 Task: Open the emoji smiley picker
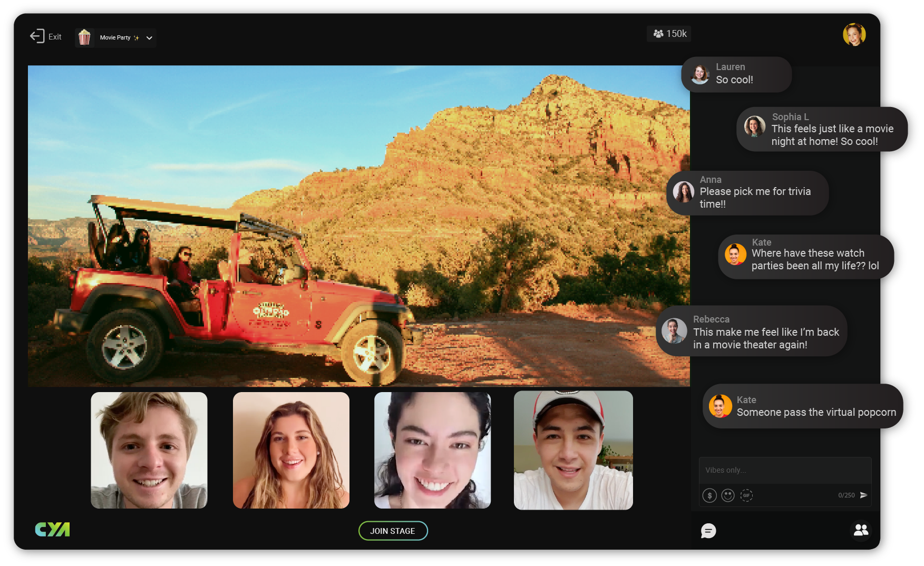(x=728, y=495)
